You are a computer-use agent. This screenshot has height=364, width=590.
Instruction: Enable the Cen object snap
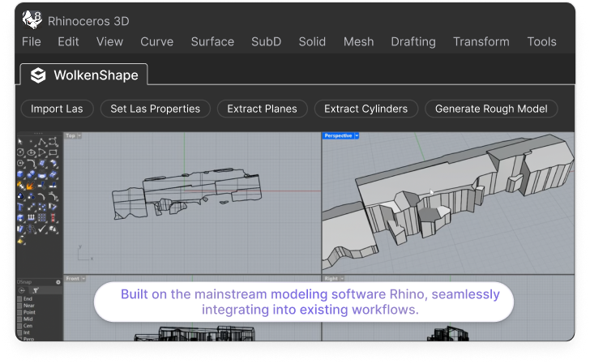(19, 326)
